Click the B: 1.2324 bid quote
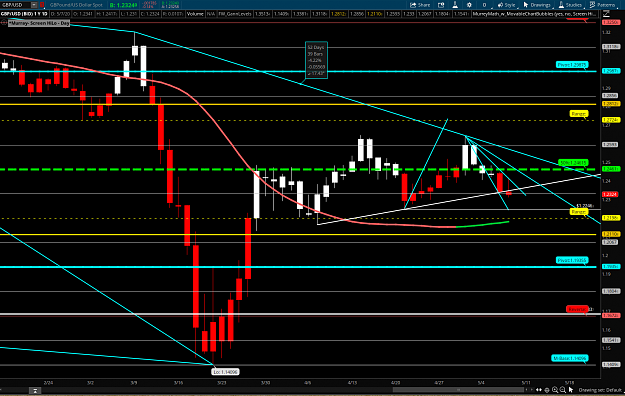 [124, 5]
